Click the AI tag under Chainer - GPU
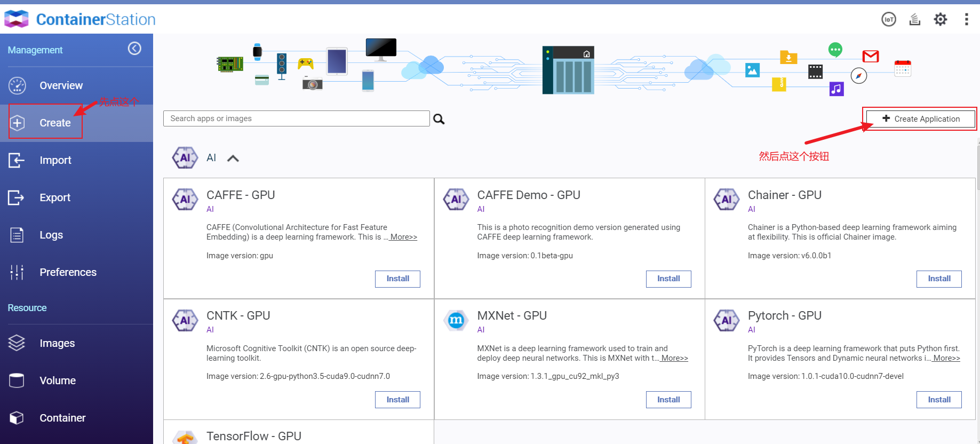The width and height of the screenshot is (980, 444). click(752, 209)
